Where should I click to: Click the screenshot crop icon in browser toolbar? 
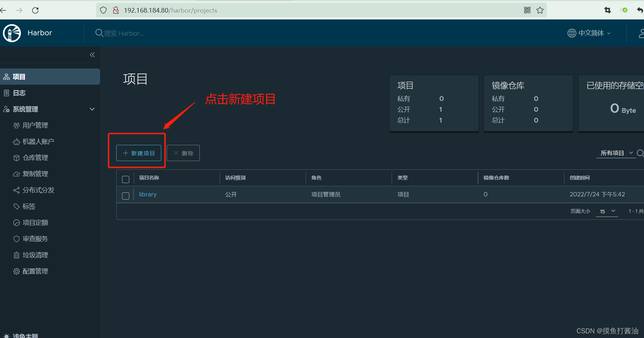coord(608,10)
